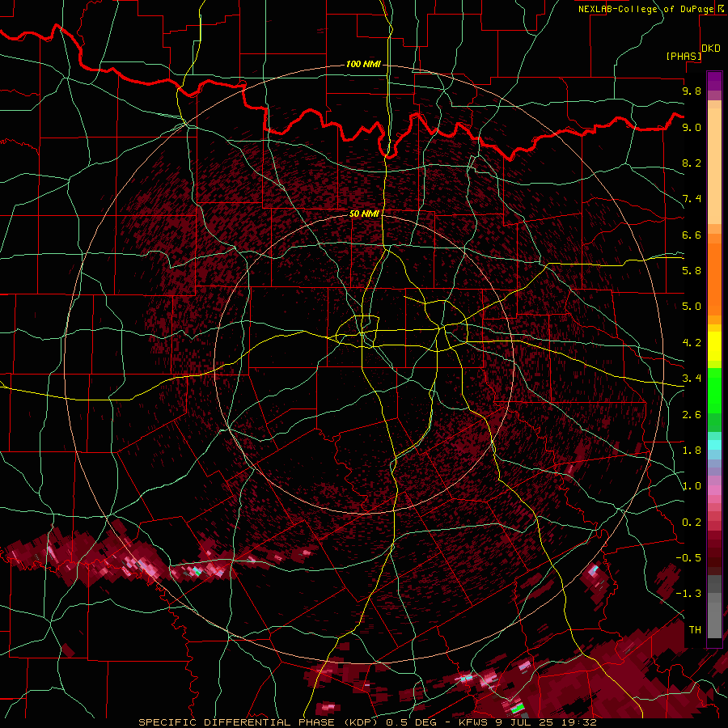The width and height of the screenshot is (728, 728).
Task: Pick the bright green segment of the color bar
Action: (714, 391)
